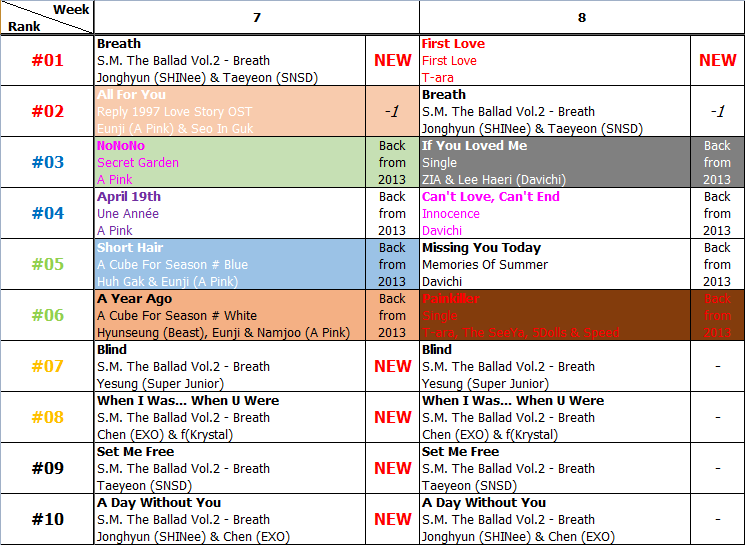745x545 pixels.
Task: Click the dash status beside week 8 Blind
Action: coord(717,366)
